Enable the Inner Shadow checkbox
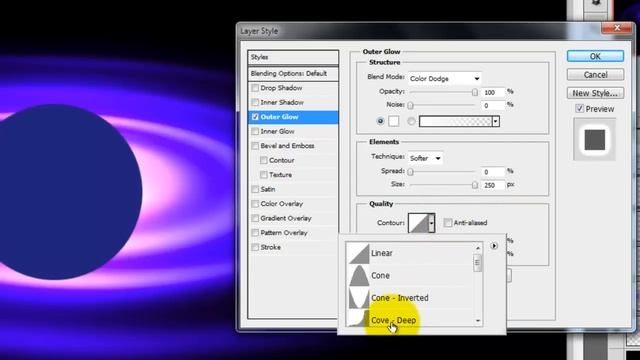This screenshot has width=640, height=360. pos(255,102)
